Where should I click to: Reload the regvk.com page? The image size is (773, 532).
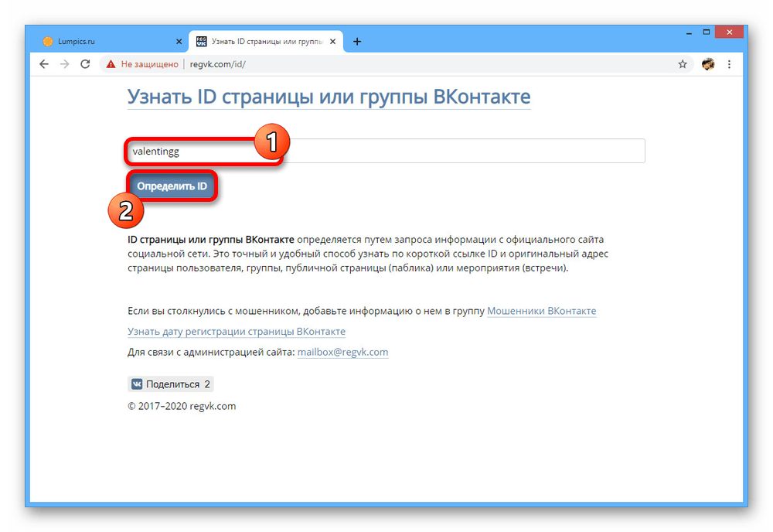(x=85, y=64)
